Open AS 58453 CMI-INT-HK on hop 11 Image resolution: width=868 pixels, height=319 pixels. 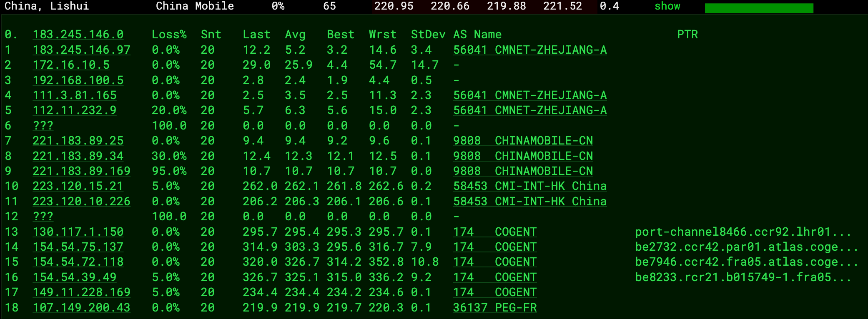(x=530, y=202)
